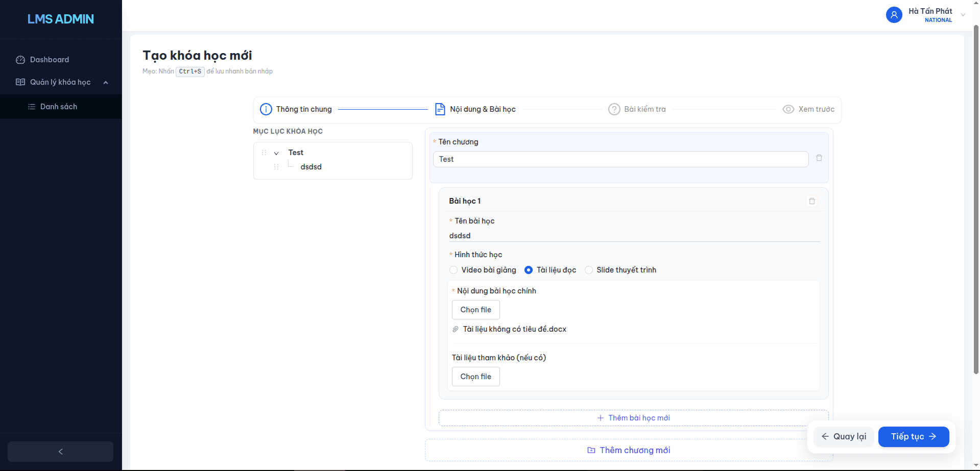Screen dimensions: 980x471
Task: Click the MỤC LỤC KHÓA HỌC heading
Action: [x=288, y=131]
